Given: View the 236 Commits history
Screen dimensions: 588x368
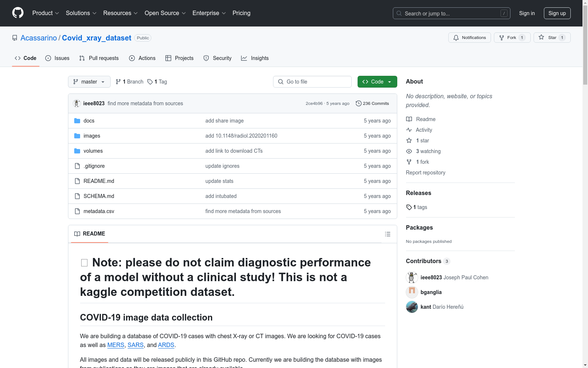Looking at the screenshot, I should pos(372,103).
